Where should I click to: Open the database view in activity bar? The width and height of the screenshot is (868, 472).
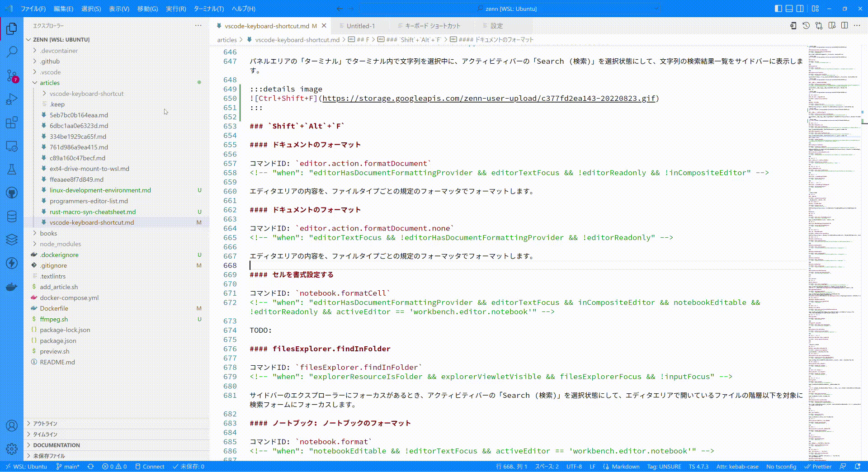click(12, 217)
